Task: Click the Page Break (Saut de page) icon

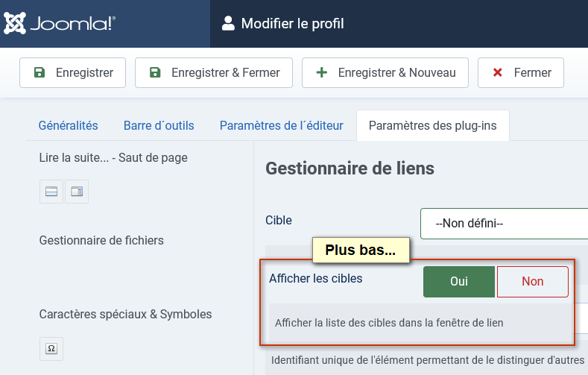Action: point(77,192)
